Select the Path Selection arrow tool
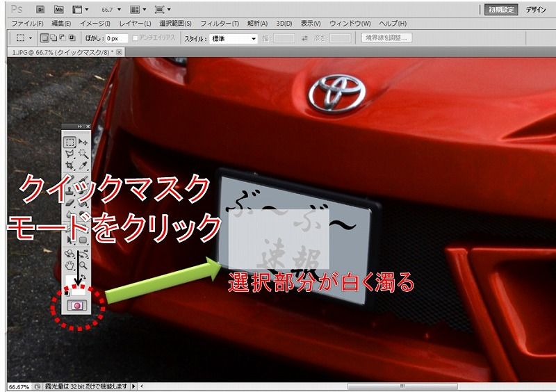Viewport: 556px width, 392px height. [69, 240]
